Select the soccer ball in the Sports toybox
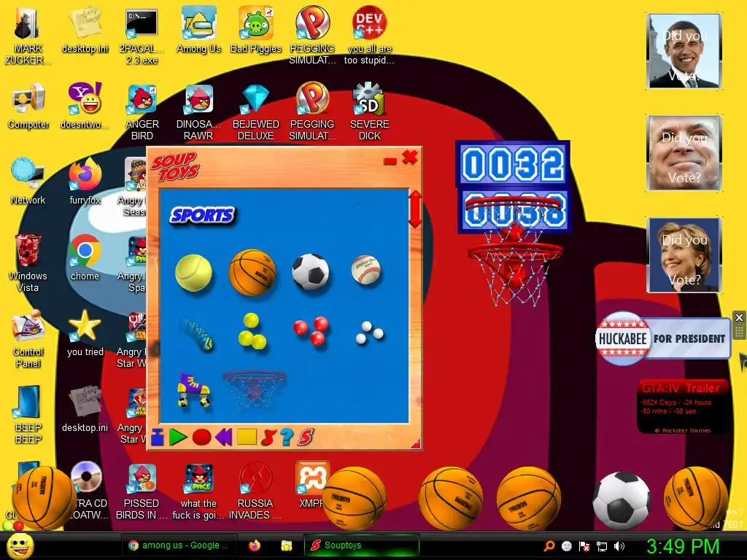Screen dimensions: 747x560 311,272
